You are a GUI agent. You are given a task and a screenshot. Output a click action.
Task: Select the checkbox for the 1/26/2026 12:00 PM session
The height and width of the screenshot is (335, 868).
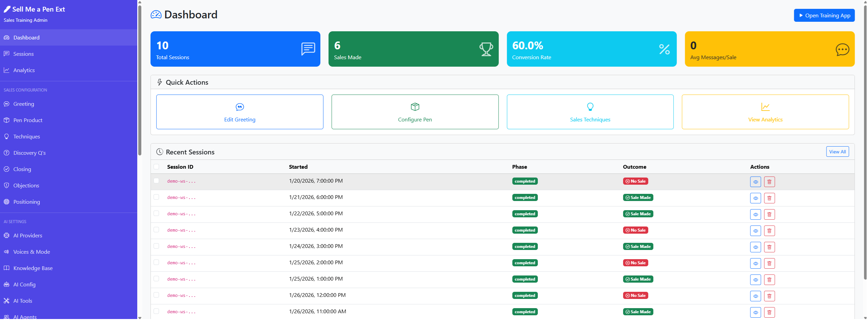[x=156, y=295]
